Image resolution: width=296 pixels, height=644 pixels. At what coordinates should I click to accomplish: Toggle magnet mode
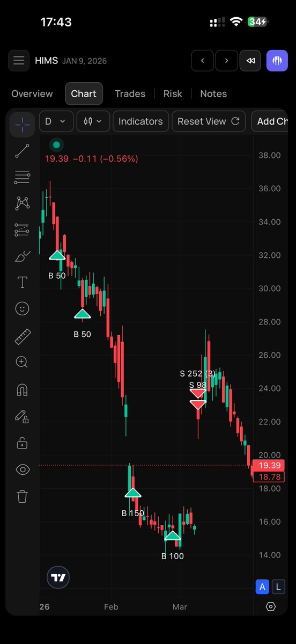[22, 389]
